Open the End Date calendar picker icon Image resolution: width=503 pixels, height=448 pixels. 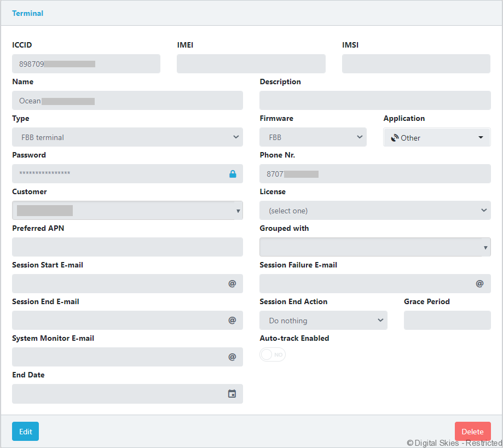coord(232,394)
